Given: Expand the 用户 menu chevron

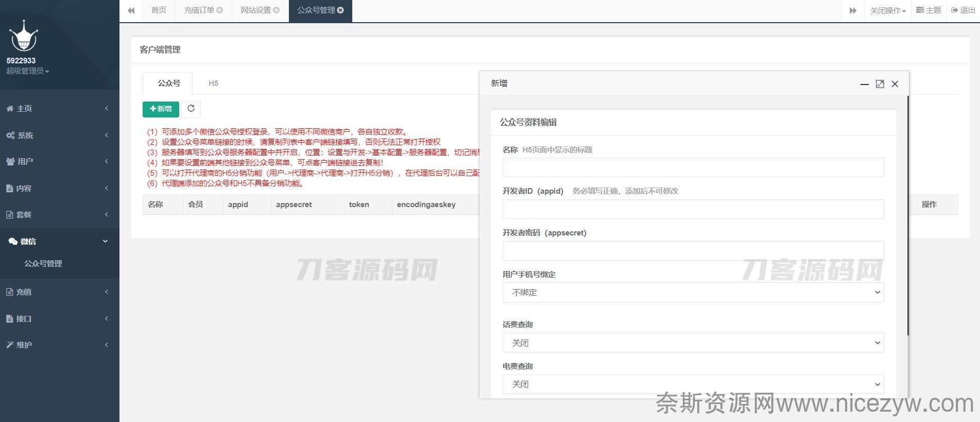Looking at the screenshot, I should pos(107,161).
